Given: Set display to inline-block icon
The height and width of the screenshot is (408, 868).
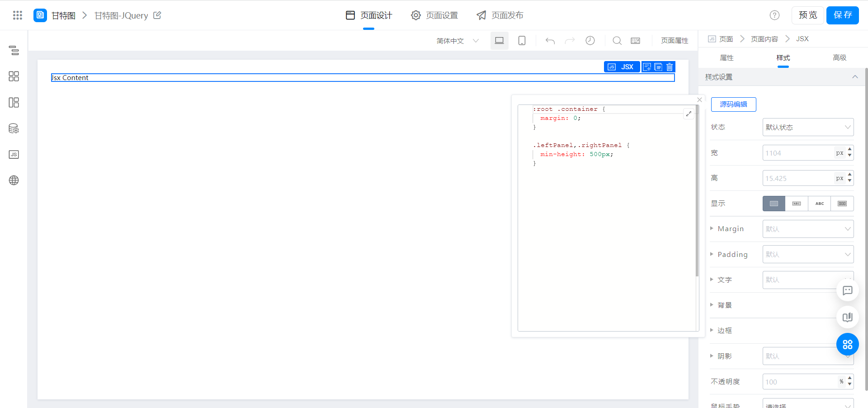Looking at the screenshot, I should pyautogui.click(x=797, y=204).
